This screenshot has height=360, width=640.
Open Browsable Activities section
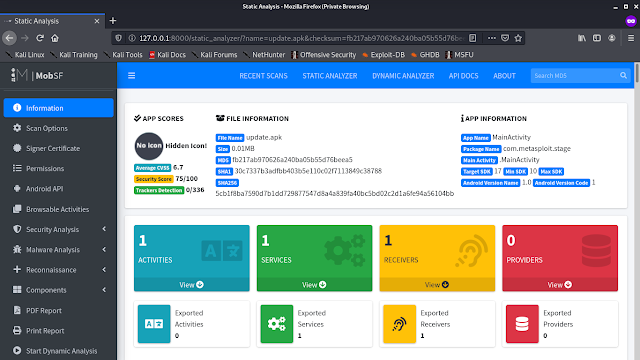(58, 209)
